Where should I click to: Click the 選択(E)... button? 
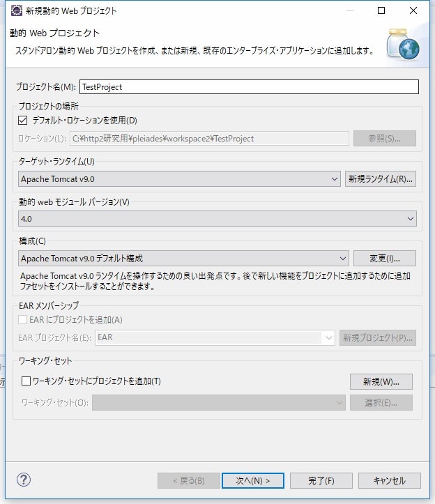click(x=381, y=403)
